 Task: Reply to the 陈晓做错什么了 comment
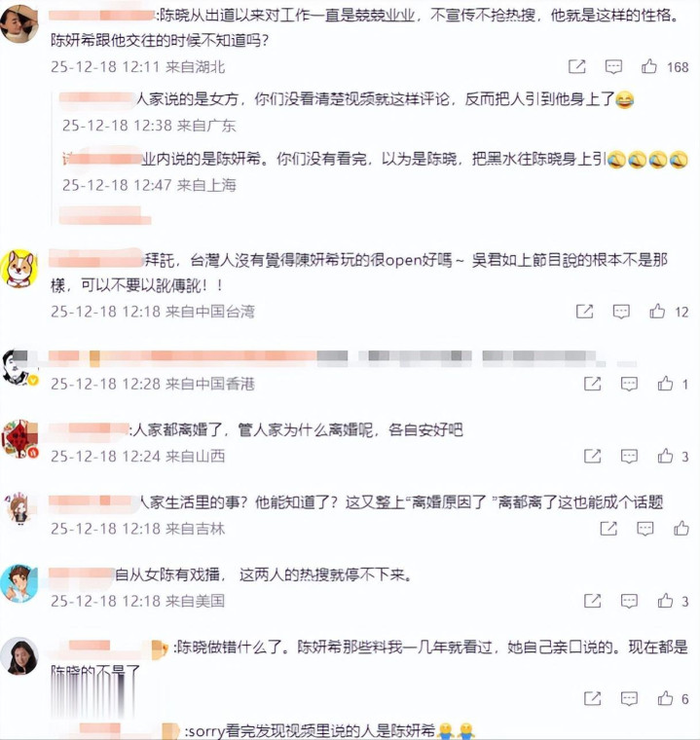(629, 698)
